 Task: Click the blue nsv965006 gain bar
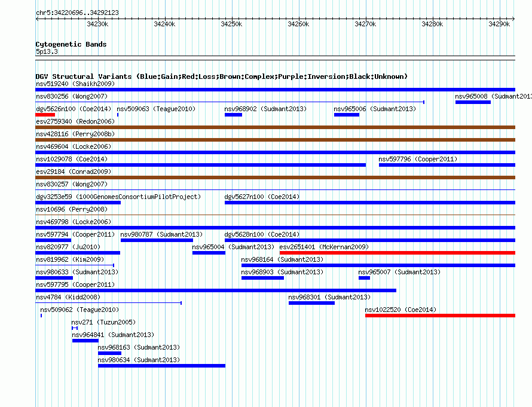(347, 115)
